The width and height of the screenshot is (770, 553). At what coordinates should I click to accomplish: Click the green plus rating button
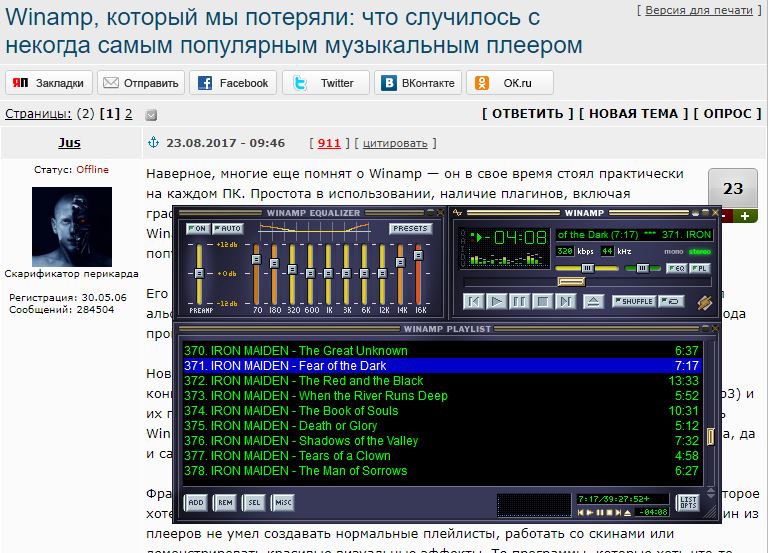[x=745, y=216]
